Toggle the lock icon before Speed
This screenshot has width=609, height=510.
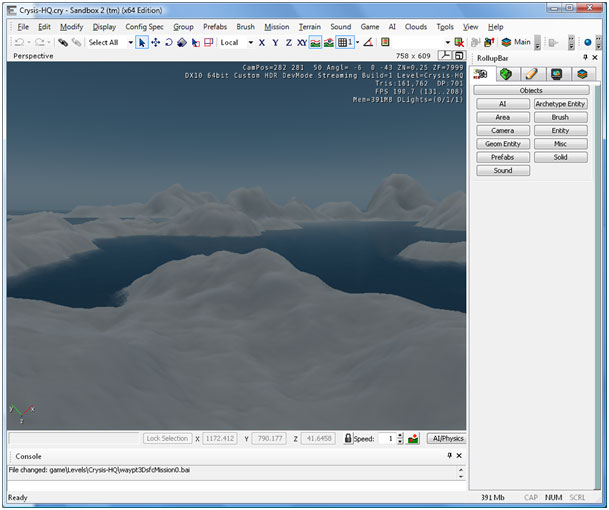click(348, 439)
